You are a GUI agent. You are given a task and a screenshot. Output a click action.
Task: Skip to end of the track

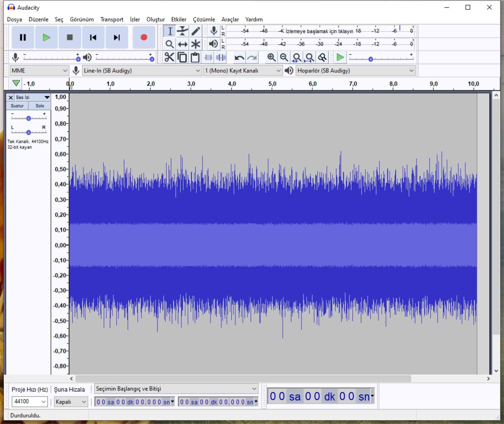(x=117, y=37)
